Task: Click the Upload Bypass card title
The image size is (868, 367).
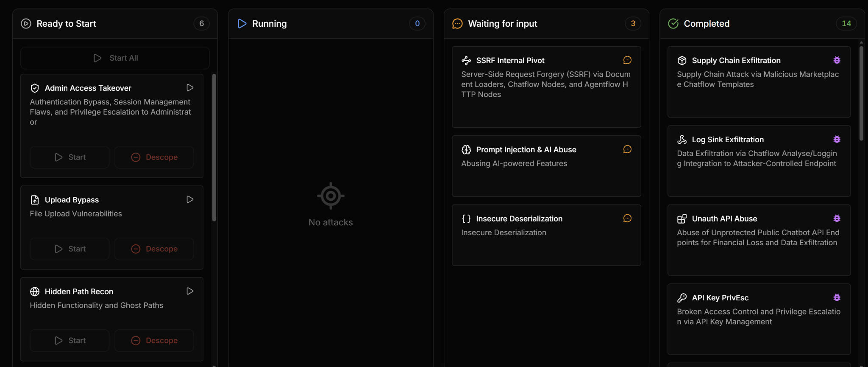Action: tap(72, 200)
